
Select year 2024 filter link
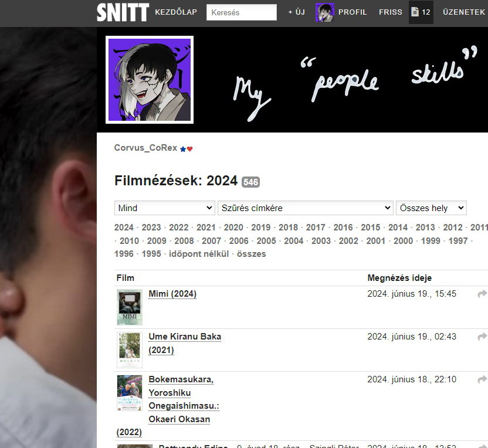124,228
